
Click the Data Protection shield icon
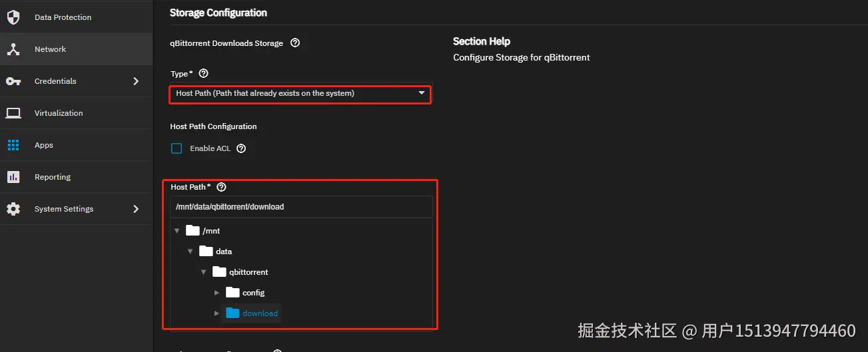click(13, 17)
